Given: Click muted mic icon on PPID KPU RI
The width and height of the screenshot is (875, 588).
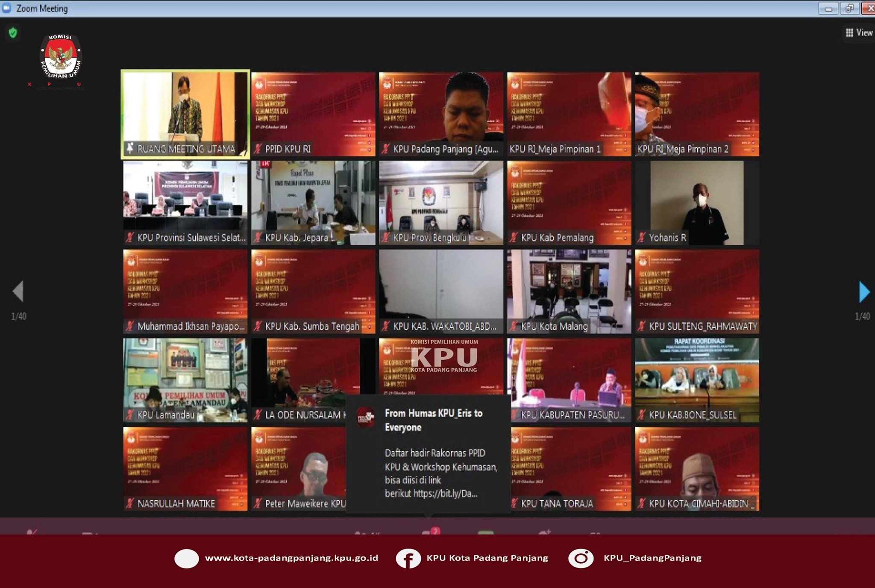Looking at the screenshot, I should [258, 149].
